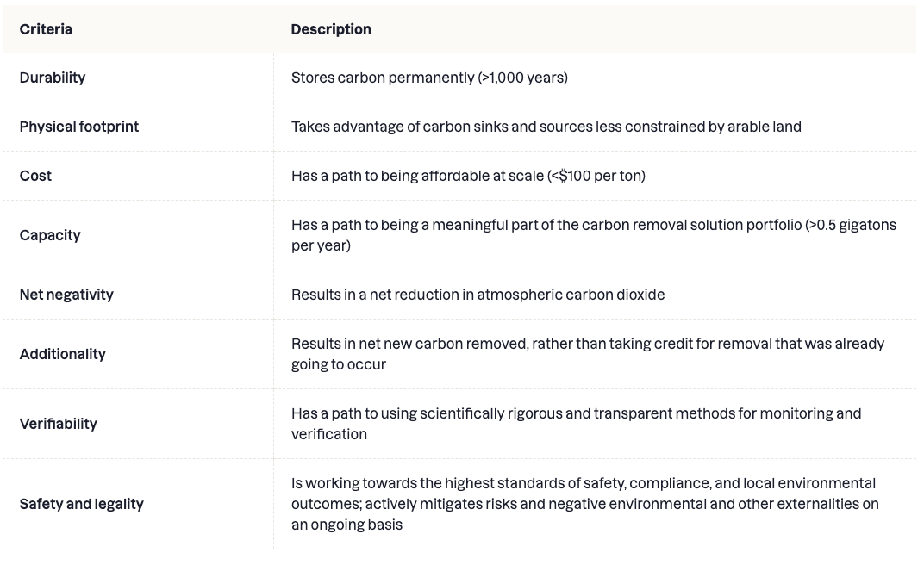Screen dimensions: 924x565
Task: Click the Cost criteria label
Action: 35,176
